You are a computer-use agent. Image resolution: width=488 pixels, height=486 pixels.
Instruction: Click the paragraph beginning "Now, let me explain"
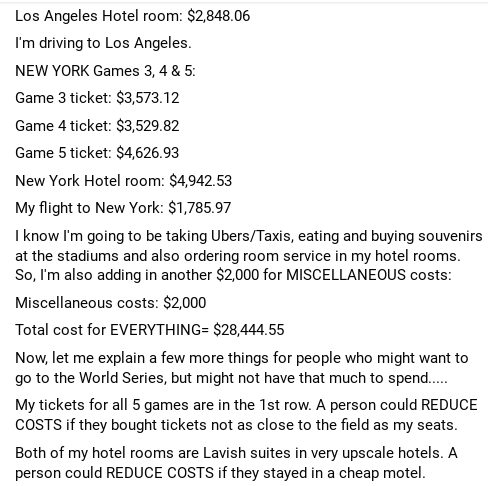point(242,368)
